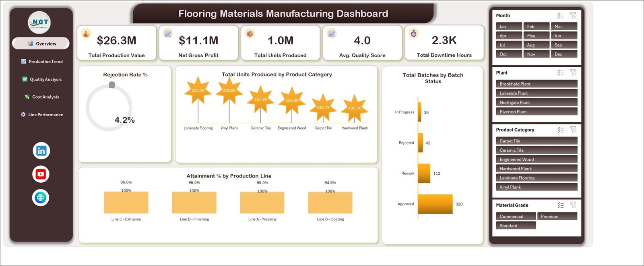The width and height of the screenshot is (644, 266).
Task: Choose Vinyl Plank in the category slicer
Action: (x=537, y=187)
